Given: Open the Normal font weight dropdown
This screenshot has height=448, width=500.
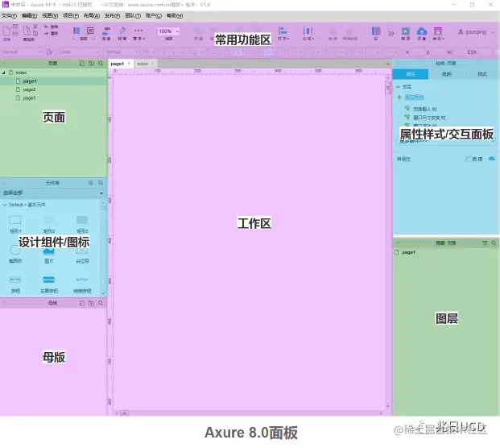Looking at the screenshot, I should click(x=122, y=52).
